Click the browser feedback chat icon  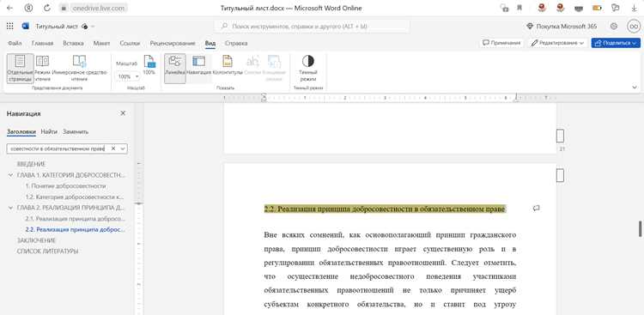(x=616, y=8)
